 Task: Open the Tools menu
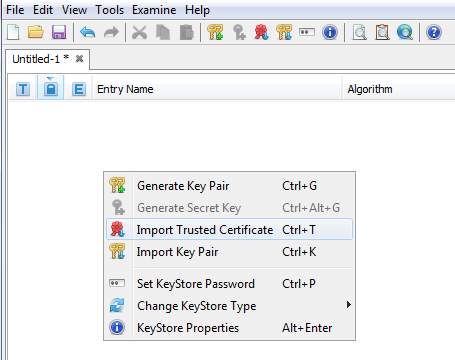[x=110, y=10]
